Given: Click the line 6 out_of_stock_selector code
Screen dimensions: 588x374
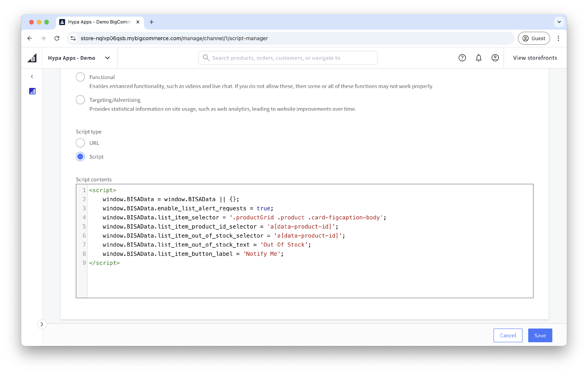Looking at the screenshot, I should tap(224, 235).
